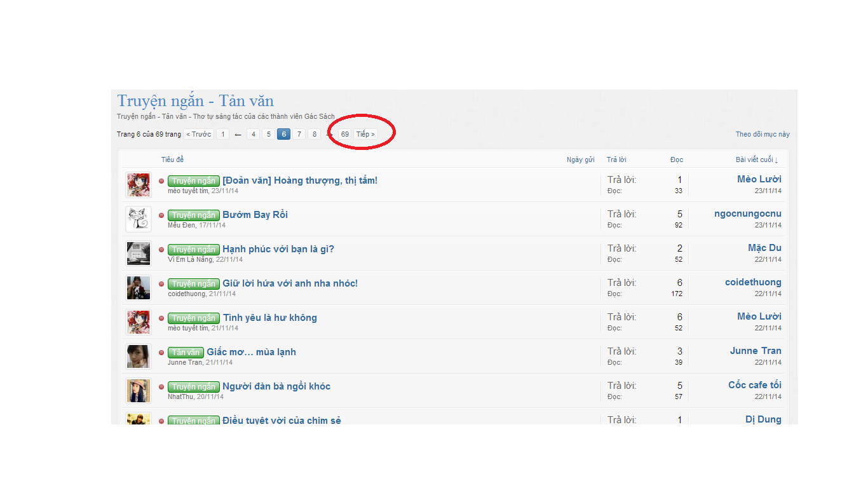Click read count '172'

[x=677, y=294]
